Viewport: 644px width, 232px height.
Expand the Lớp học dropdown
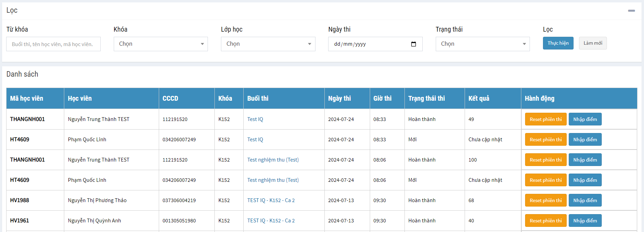(x=268, y=44)
